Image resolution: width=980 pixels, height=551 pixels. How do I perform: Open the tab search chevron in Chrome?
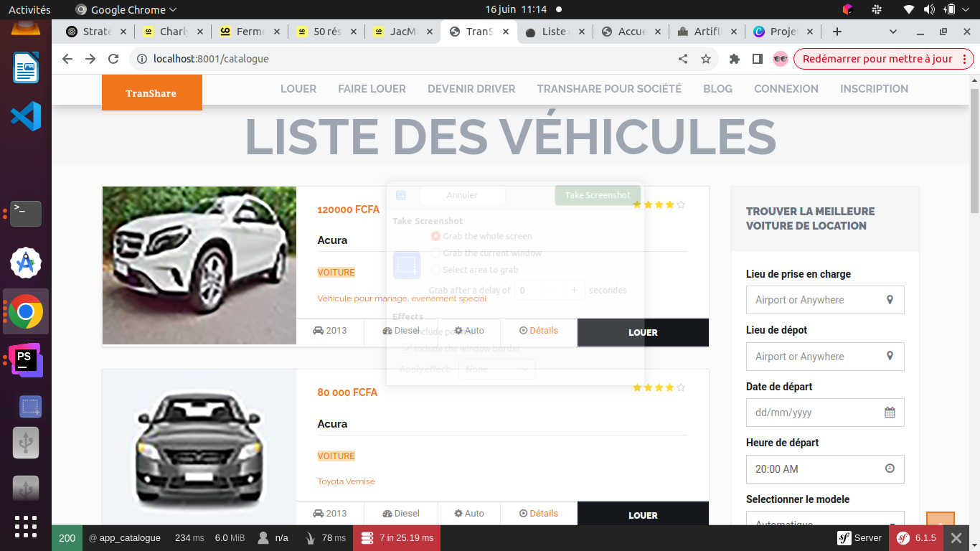coord(893,32)
